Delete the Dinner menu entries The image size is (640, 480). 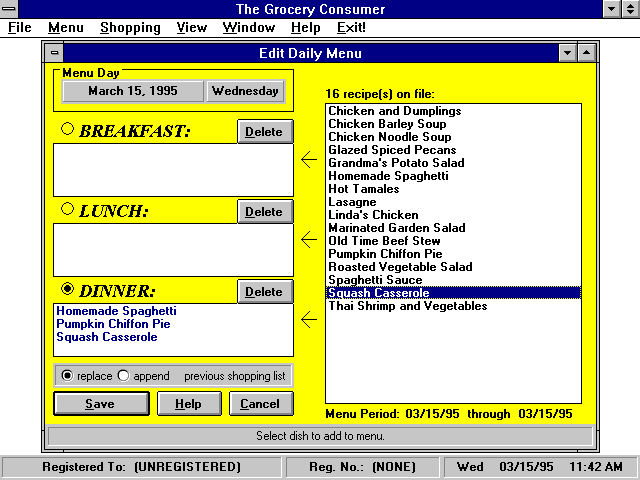click(x=264, y=292)
